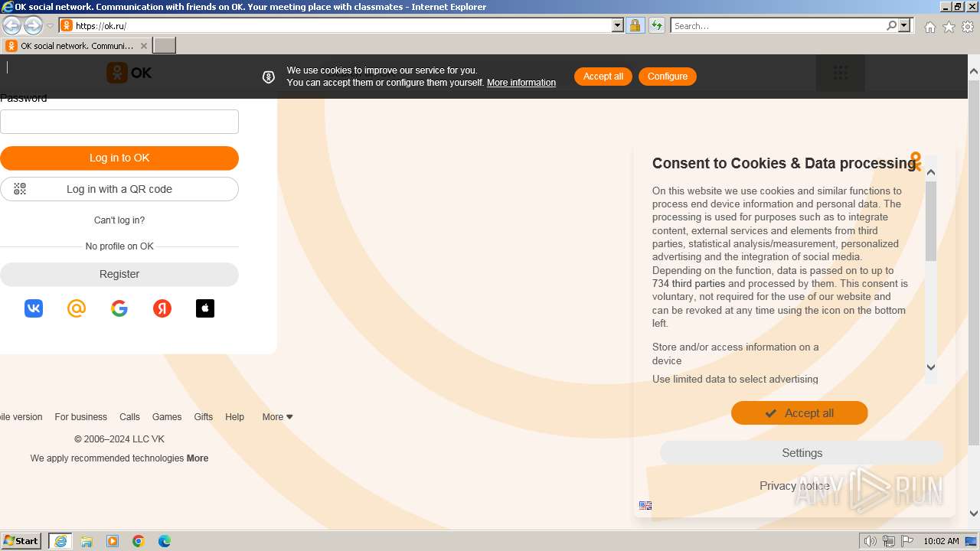980x551 pixels.
Task: Expand the More footer menu
Action: [277, 417]
